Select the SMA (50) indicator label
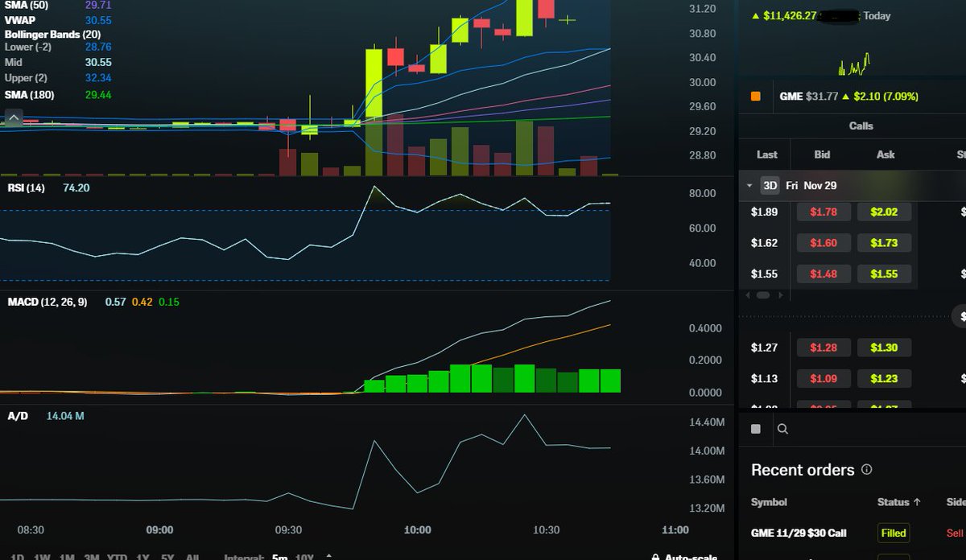Screen dimensions: 966x560 tap(27, 5)
